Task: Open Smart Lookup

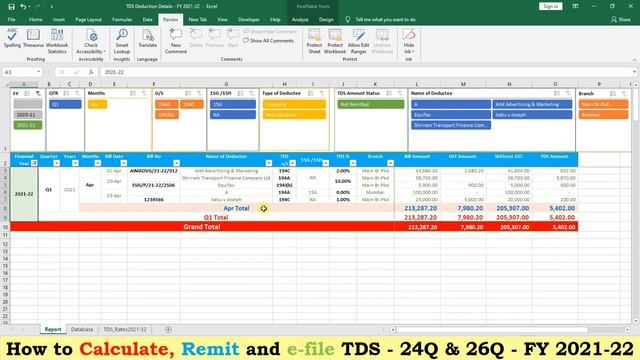Action: 122,41
